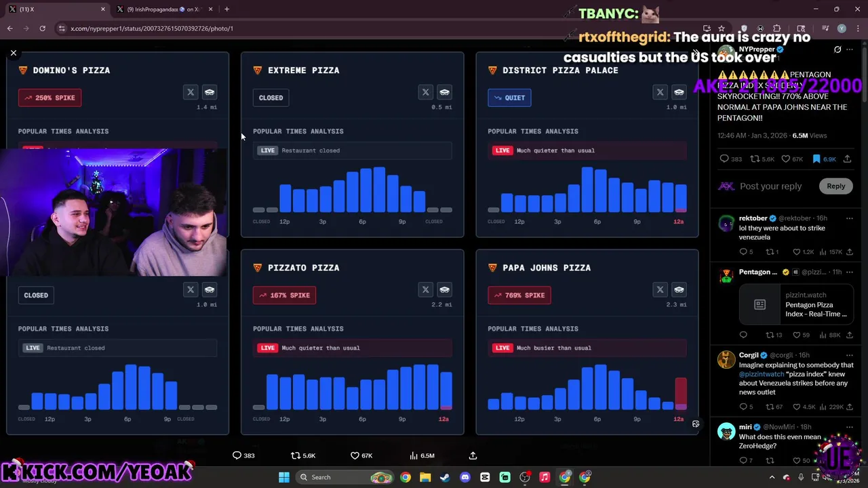Click the 250% SPIKE badge on Domino's
868x488 pixels.
(50, 98)
